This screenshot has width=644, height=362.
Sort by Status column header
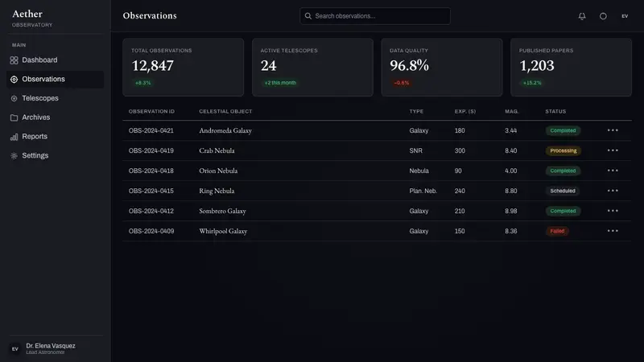coord(555,111)
